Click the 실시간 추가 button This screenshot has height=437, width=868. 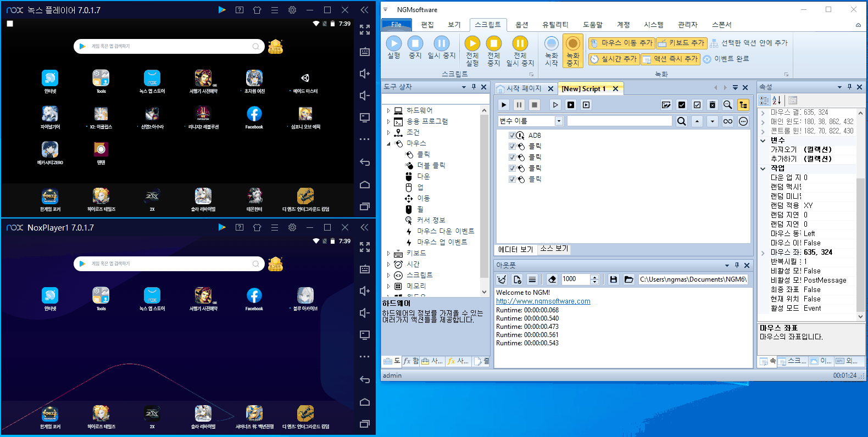614,59
